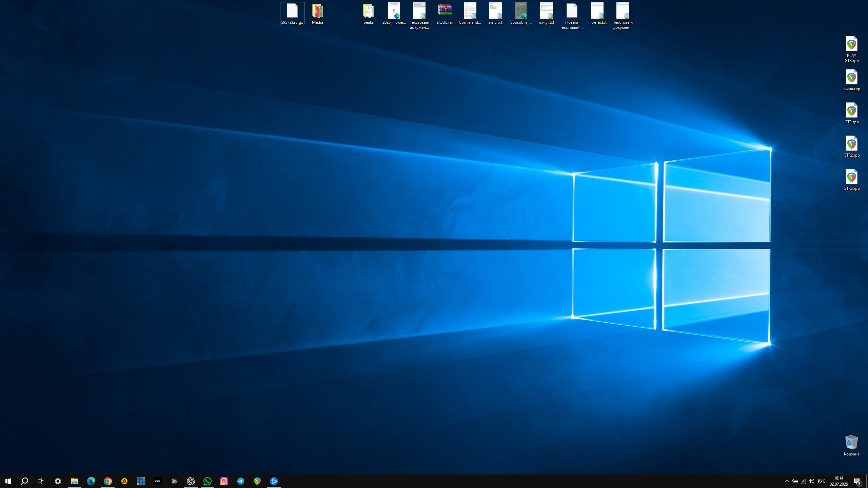Open Action Center notifications
The image size is (868, 488).
coord(857,481)
